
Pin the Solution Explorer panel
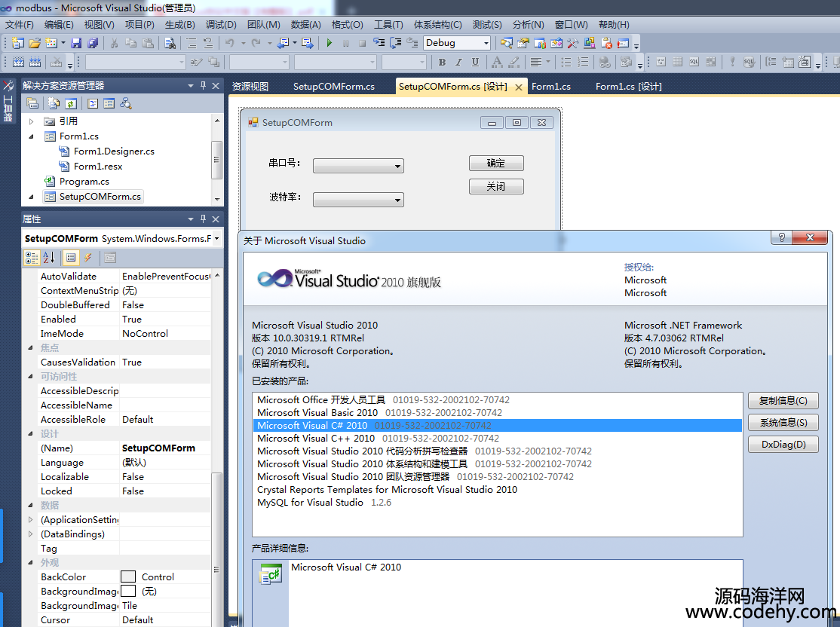tap(203, 84)
